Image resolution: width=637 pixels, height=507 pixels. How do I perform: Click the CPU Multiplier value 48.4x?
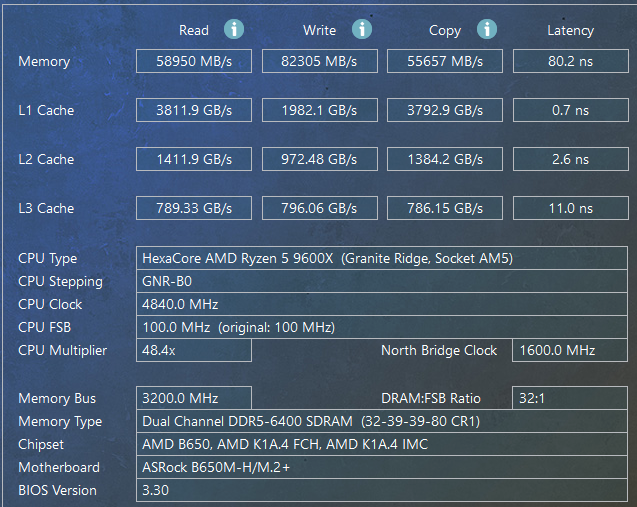[194, 350]
